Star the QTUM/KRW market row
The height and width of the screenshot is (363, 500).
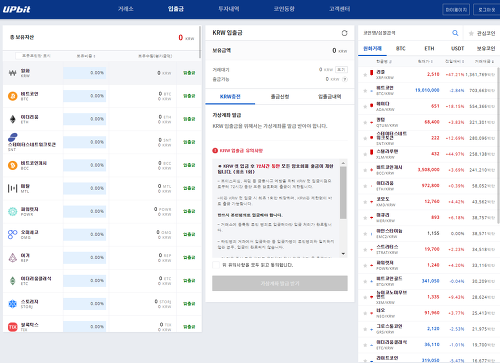[365, 122]
